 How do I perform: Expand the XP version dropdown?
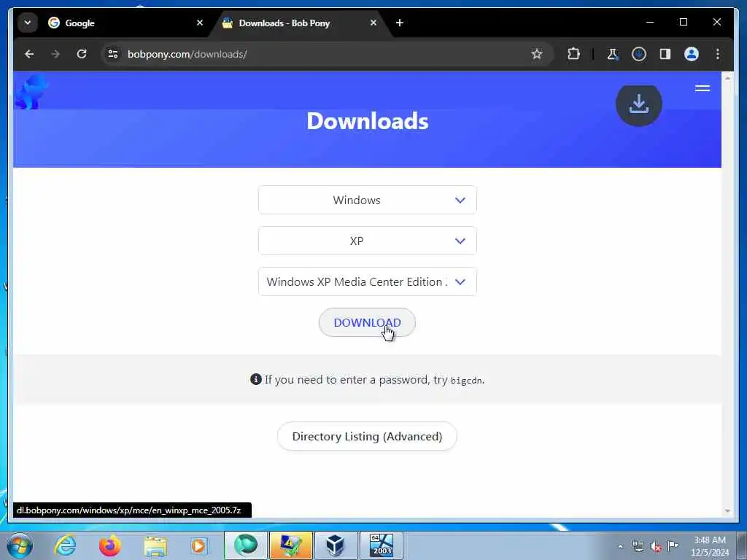[x=368, y=241]
